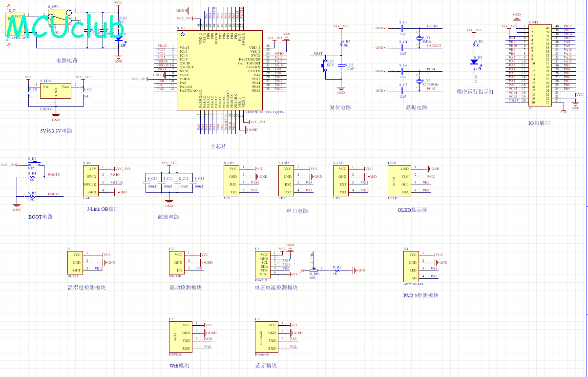This screenshot has width=588, height=377.
Task: Click the "温湿度检测模块" label
Action: pyautogui.click(x=86, y=287)
